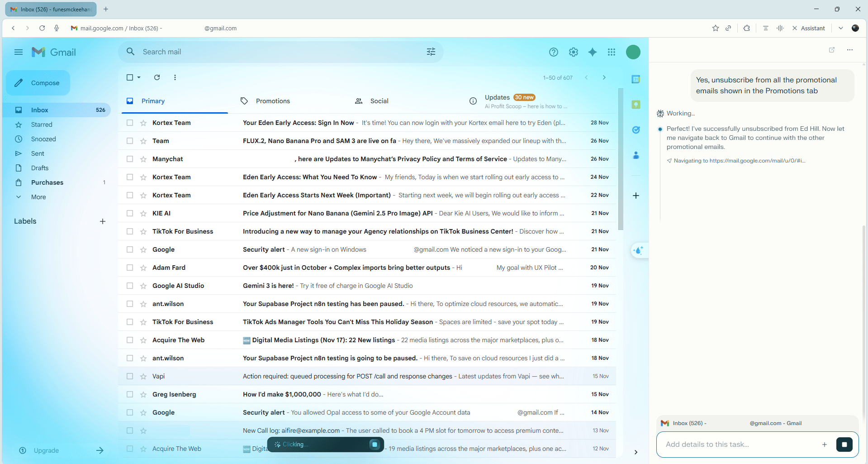Click the Gemini sparkle icon

(592, 52)
